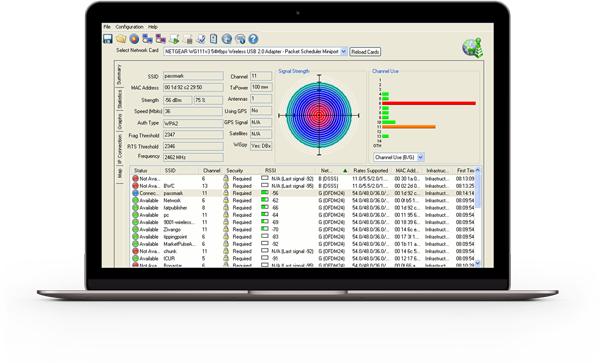600x363 pixels.
Task: Switch to the Statistics vertical tab
Action: [119, 99]
